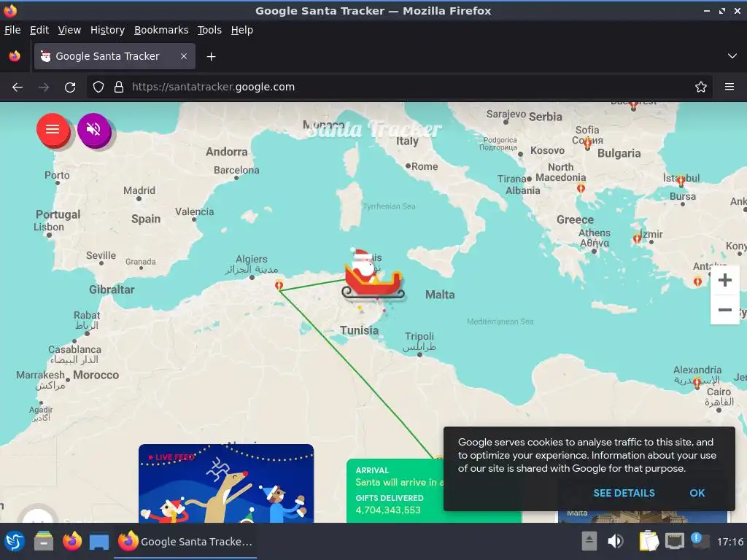The height and width of the screenshot is (560, 747).
Task: Open the Tools menu
Action: click(209, 30)
